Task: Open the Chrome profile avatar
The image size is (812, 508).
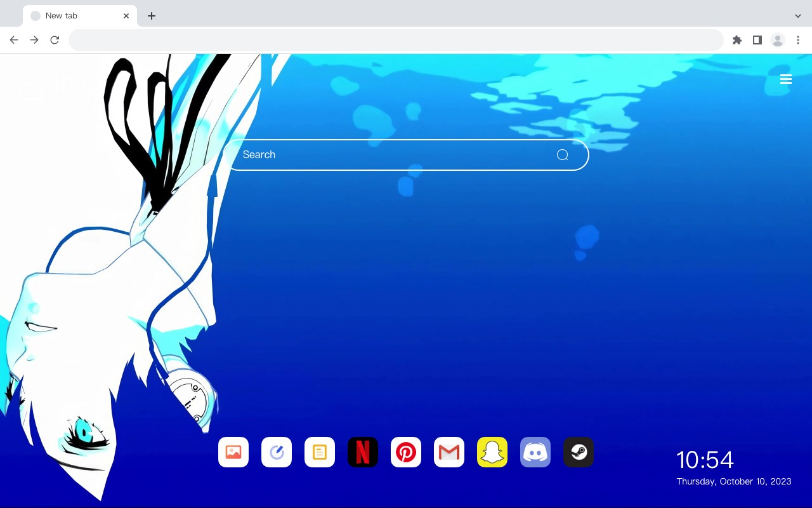Action: [x=777, y=40]
